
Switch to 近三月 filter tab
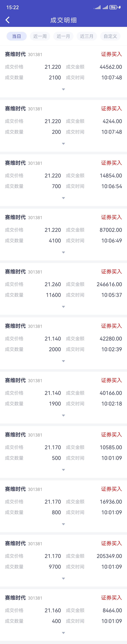pyautogui.click(x=87, y=36)
